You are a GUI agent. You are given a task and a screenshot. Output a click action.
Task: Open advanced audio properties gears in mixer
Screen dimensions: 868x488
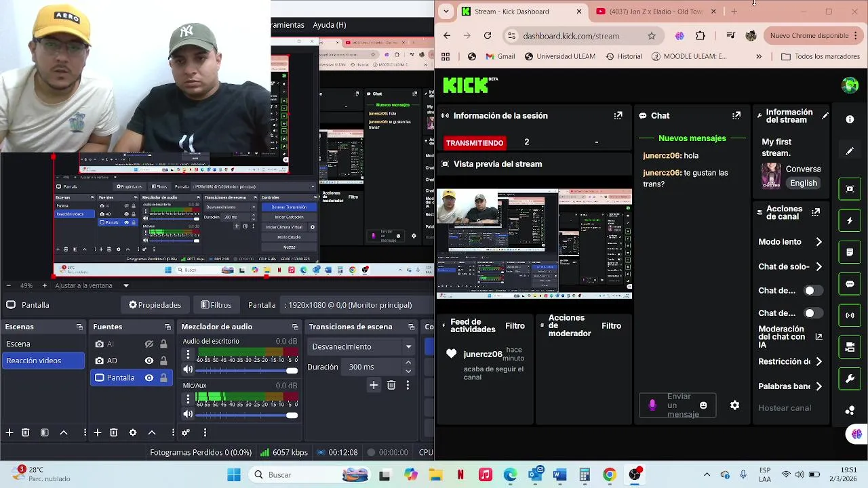pos(186,432)
